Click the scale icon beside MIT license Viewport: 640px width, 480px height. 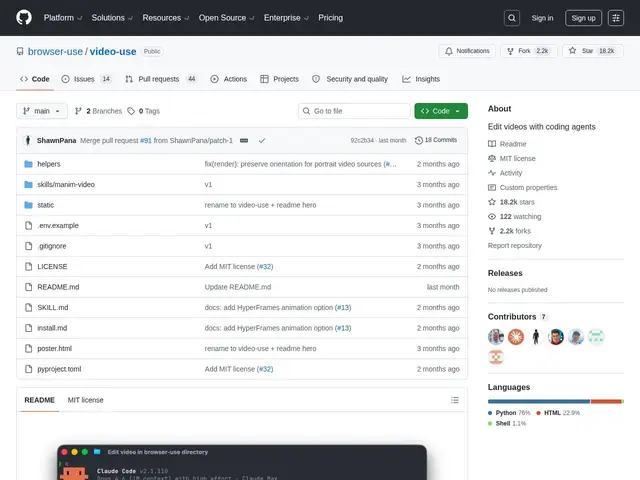492,158
